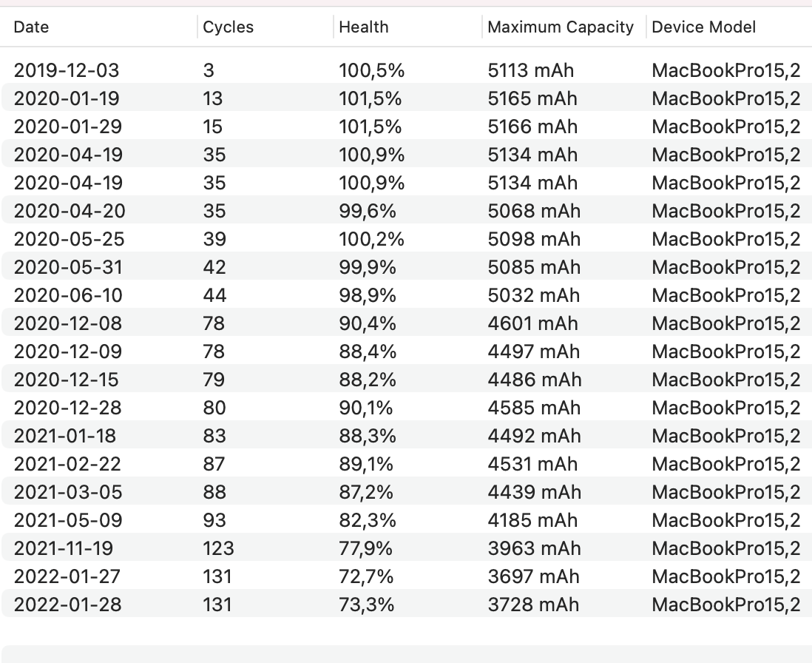Viewport: 812px width, 663px height.
Task: Select the 2020-04-20 row with 99,6% health
Action: [407, 211]
